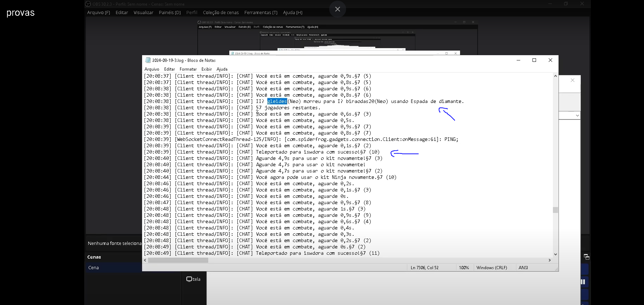644x305 pixels.
Task: Open Notepad Editar menu
Action: click(170, 69)
